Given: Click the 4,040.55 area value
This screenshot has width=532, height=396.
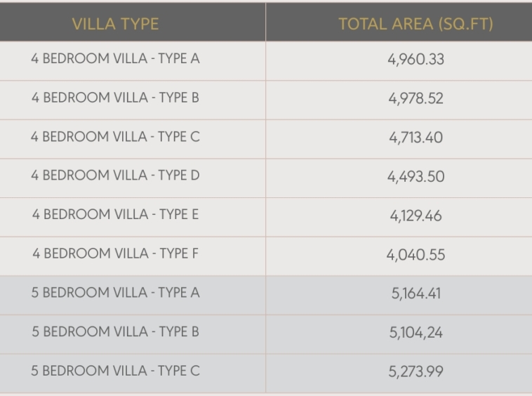Looking at the screenshot, I should pyautogui.click(x=415, y=255).
